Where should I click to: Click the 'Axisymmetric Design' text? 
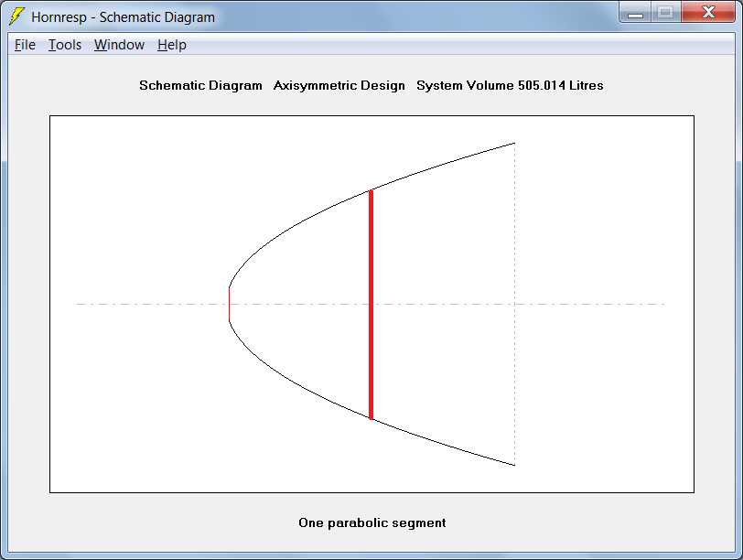339,85
